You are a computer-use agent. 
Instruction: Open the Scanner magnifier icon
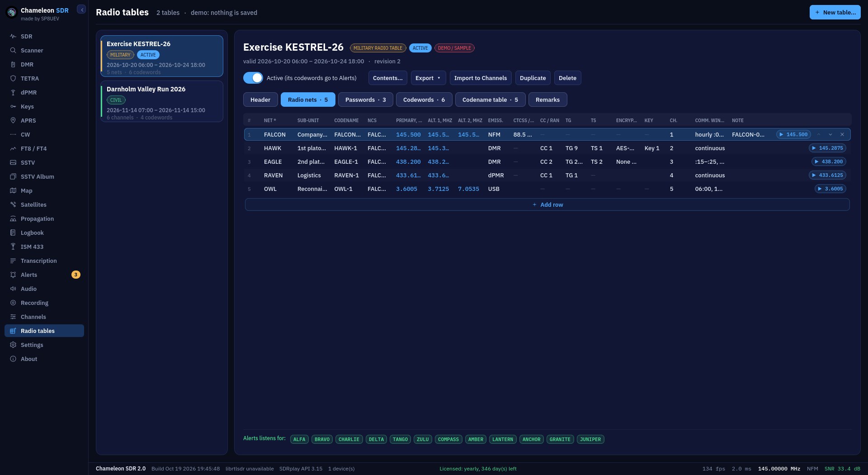(13, 50)
